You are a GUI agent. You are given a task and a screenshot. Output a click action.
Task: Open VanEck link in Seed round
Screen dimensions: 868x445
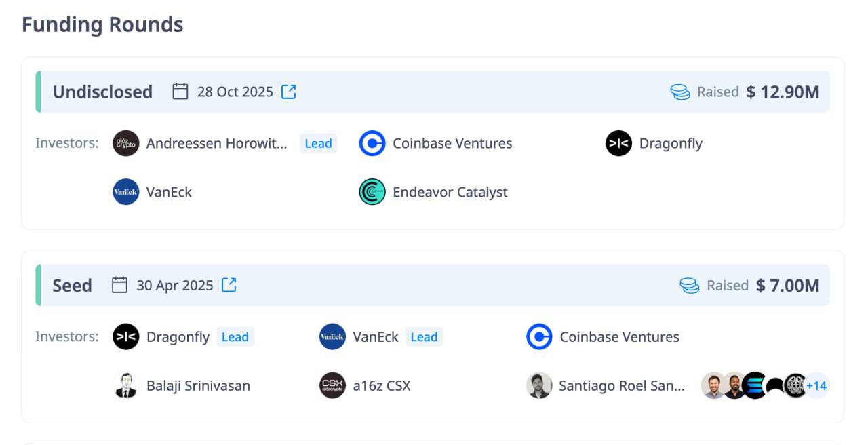pyautogui.click(x=376, y=336)
